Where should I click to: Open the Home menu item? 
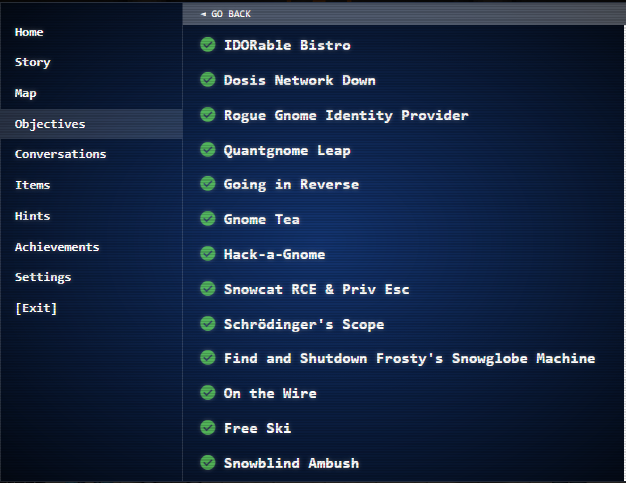click(29, 32)
